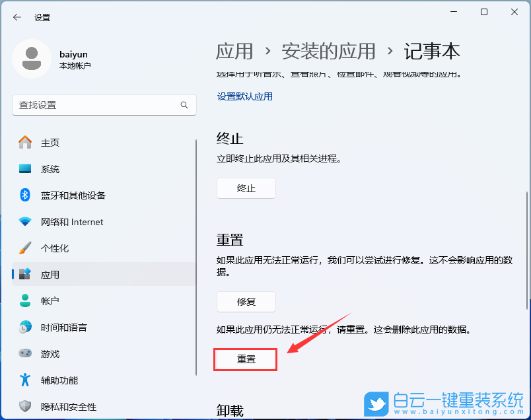Screen dimensions: 531x420
Task: Open the 主页 (Home) page in sidebar
Action: [50, 143]
